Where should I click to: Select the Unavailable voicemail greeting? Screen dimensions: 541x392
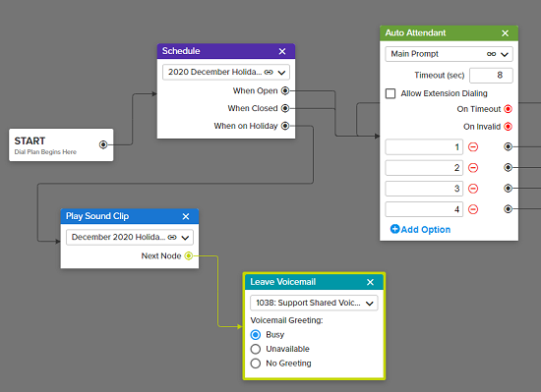coord(256,349)
